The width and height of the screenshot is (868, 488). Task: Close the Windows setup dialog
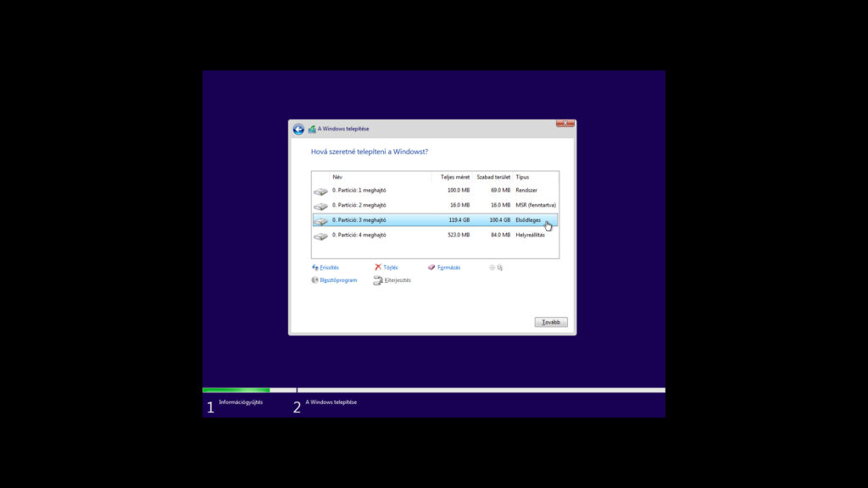[x=565, y=123]
